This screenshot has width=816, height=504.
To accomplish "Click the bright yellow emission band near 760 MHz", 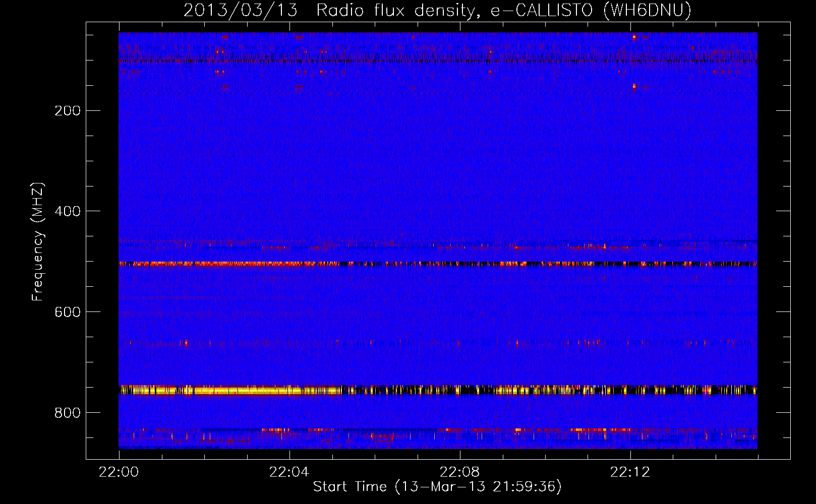I will (x=438, y=390).
